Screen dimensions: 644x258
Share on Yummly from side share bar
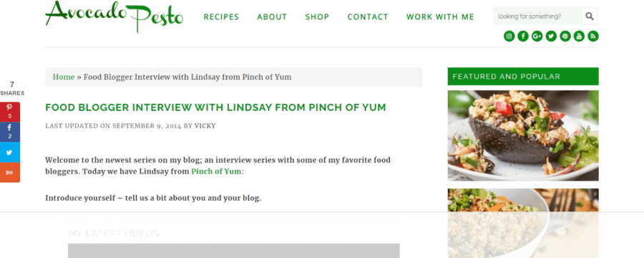tap(10, 173)
